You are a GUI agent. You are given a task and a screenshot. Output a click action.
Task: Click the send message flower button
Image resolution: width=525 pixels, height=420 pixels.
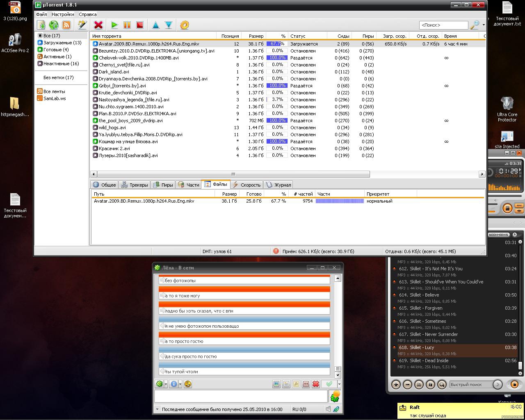click(x=335, y=396)
